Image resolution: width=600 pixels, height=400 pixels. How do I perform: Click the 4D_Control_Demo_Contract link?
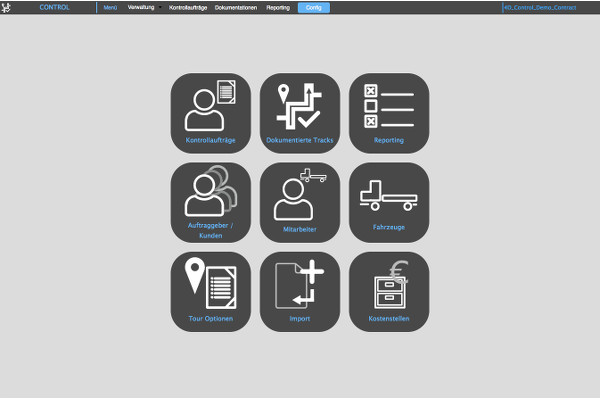pos(540,8)
